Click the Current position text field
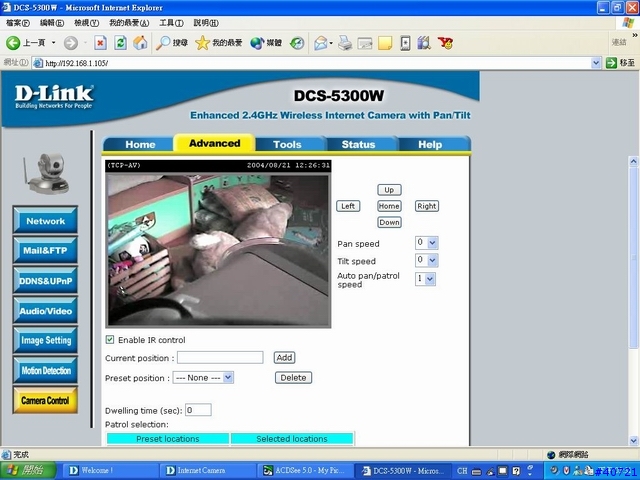Viewport: 640px width, 480px height. (x=220, y=358)
